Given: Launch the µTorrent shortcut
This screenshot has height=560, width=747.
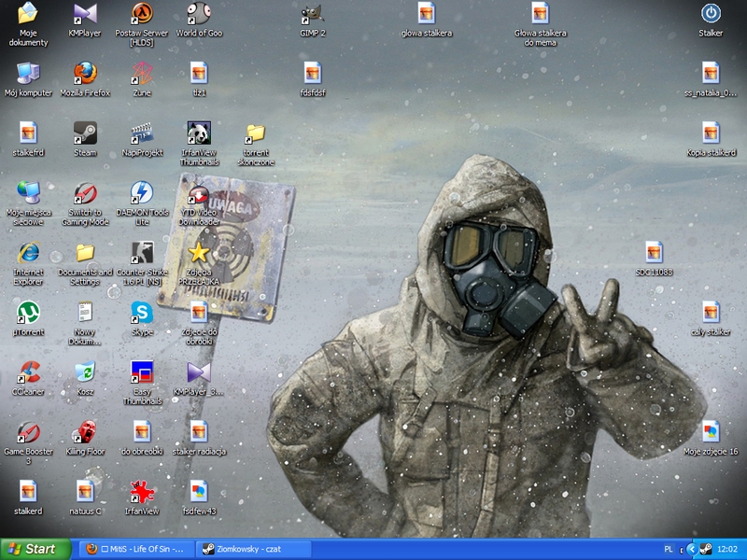Looking at the screenshot, I should [28, 313].
